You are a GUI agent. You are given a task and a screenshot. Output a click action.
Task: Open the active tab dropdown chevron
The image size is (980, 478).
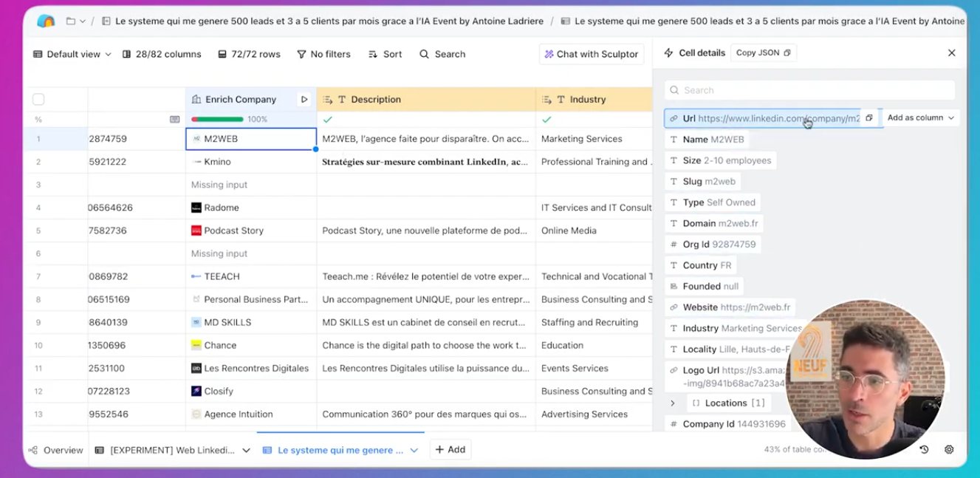click(414, 450)
